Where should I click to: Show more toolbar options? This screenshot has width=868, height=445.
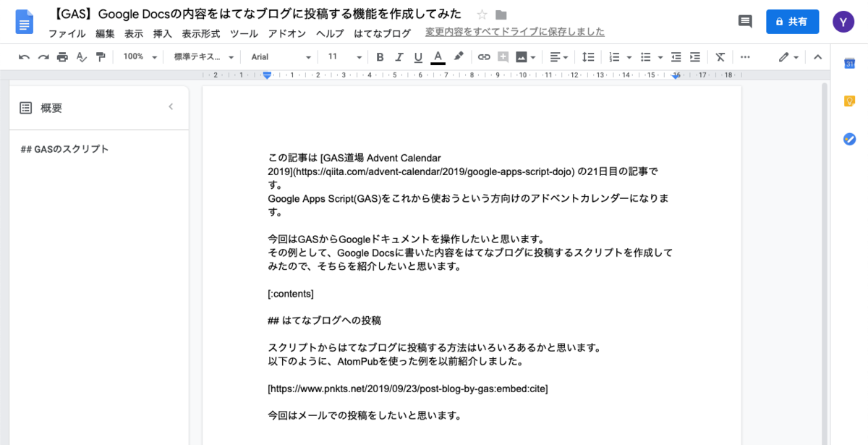[745, 57]
